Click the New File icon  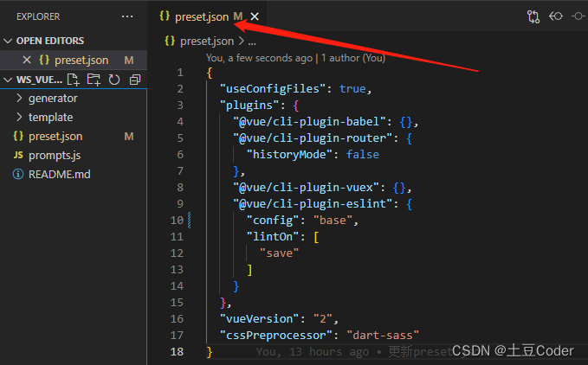[73, 80]
